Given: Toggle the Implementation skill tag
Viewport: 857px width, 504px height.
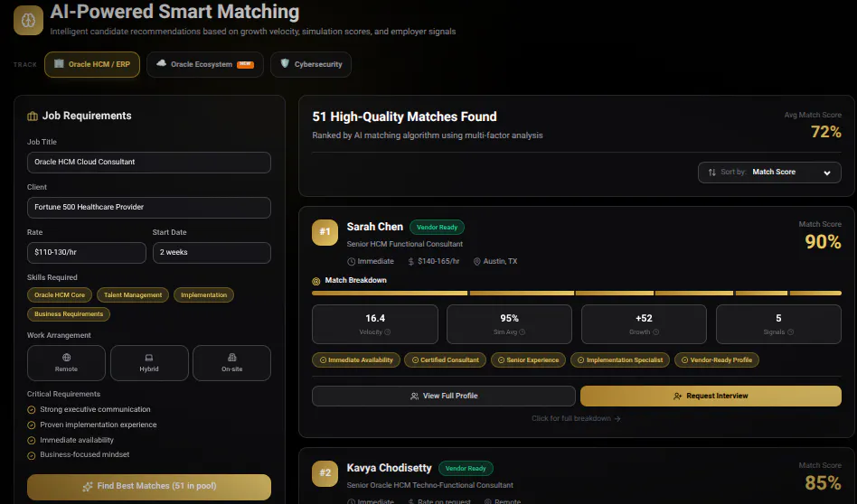Looking at the screenshot, I should 204,294.
